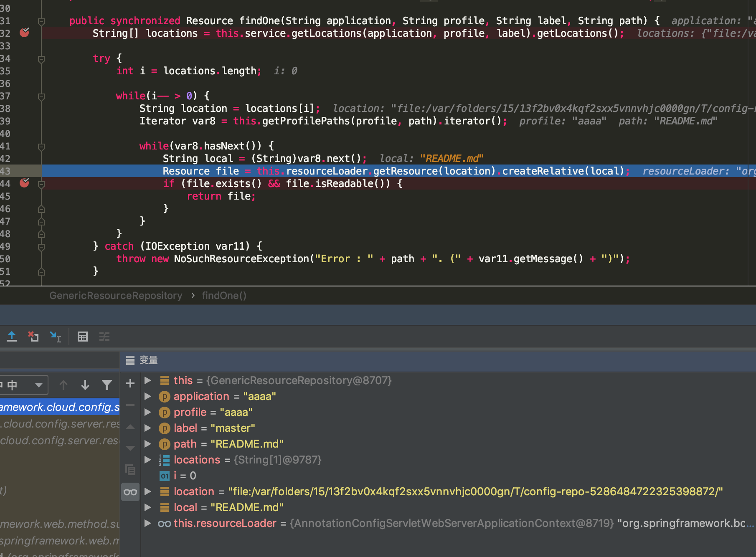Screen dimensions: 756x557
Task: Click the filter frames funnel icon
Action: 107,385
